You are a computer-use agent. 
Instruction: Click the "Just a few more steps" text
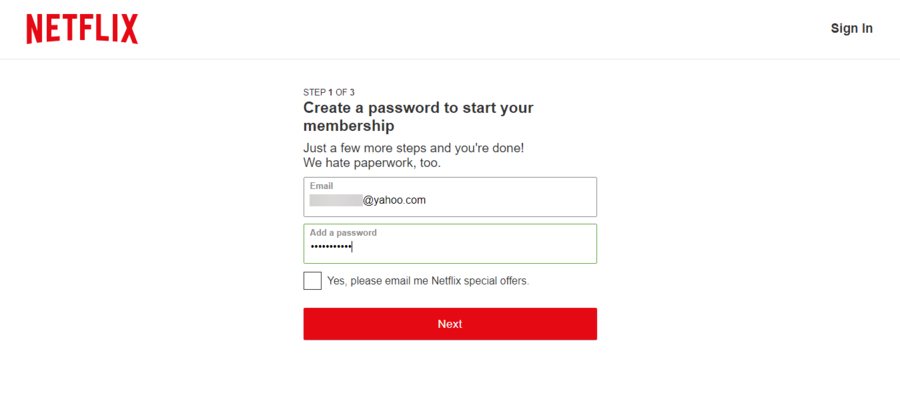click(413, 148)
